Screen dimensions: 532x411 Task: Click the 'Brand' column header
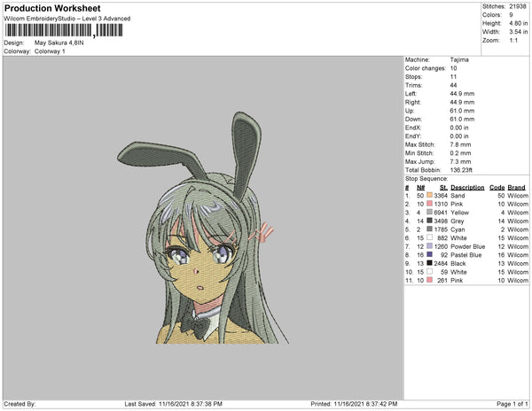(516, 188)
